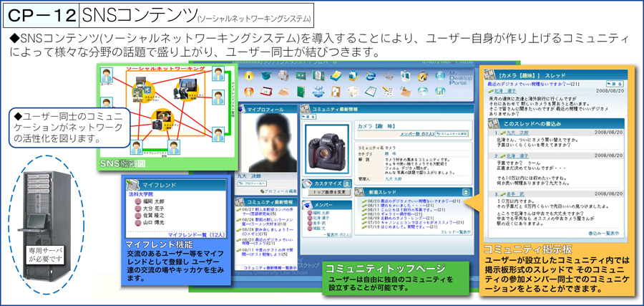Open member list 一覧表示 (52人) link
644x306 pixels.
tap(337, 234)
